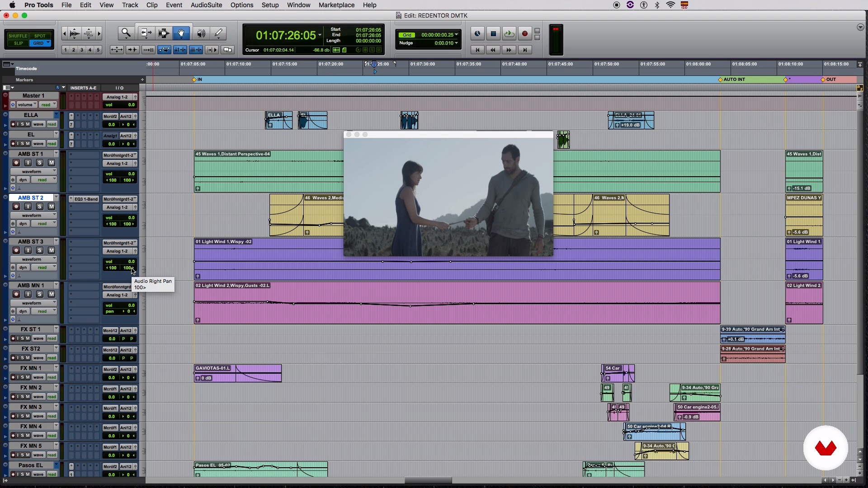Screen dimensions: 868x488
Task: Select the Pencil tool
Action: click(x=218, y=33)
